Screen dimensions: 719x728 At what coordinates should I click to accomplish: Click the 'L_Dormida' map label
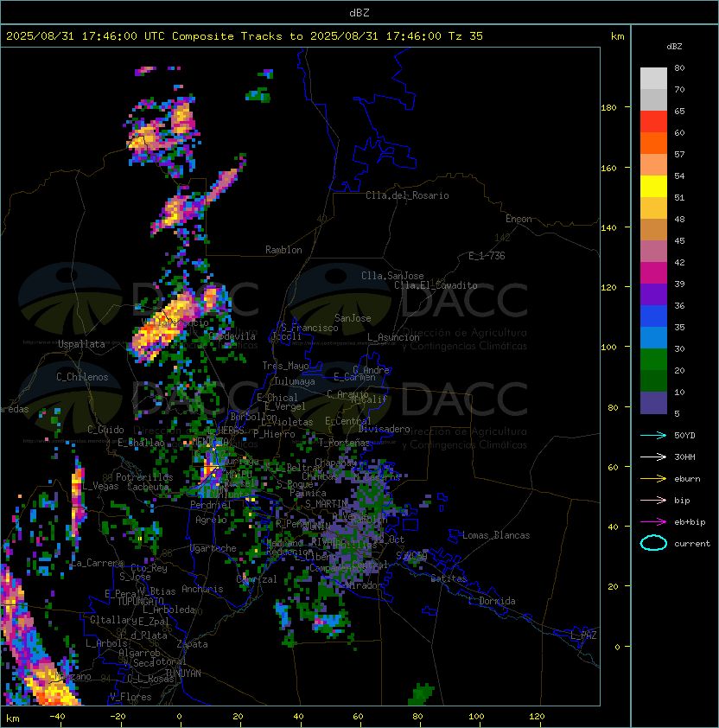[492, 601]
